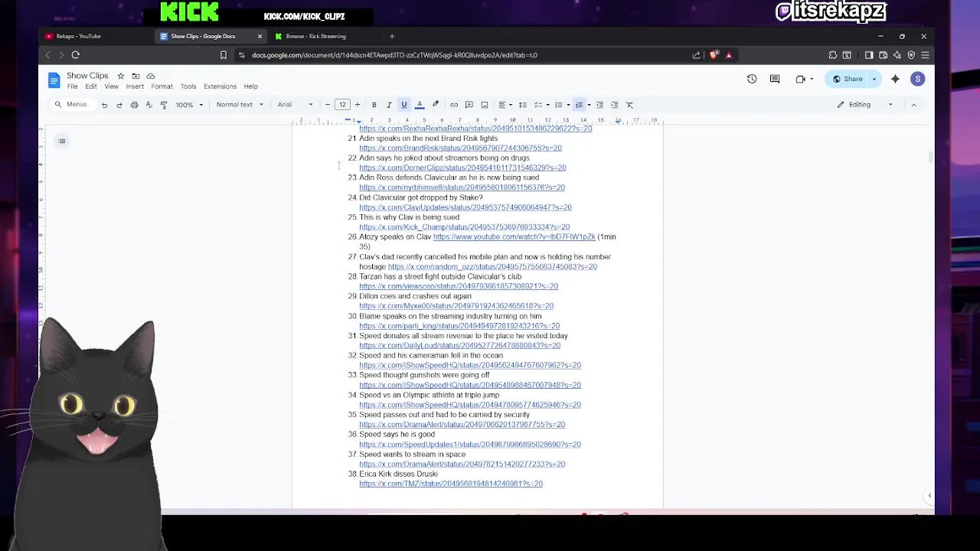
Task: Open the Arial font dropdown
Action: click(296, 105)
